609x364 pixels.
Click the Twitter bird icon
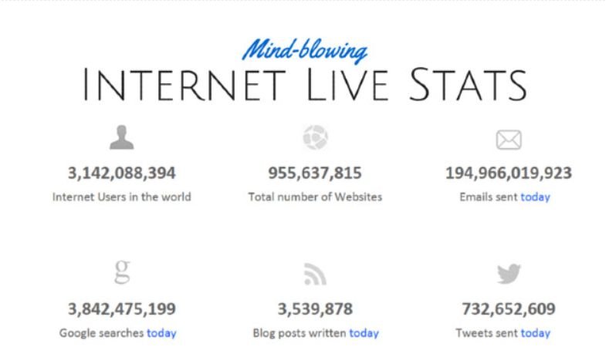508,274
